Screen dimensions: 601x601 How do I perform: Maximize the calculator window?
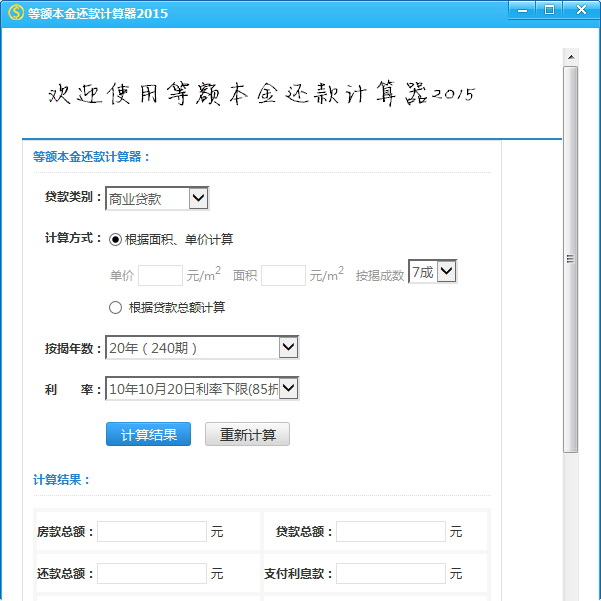point(549,10)
